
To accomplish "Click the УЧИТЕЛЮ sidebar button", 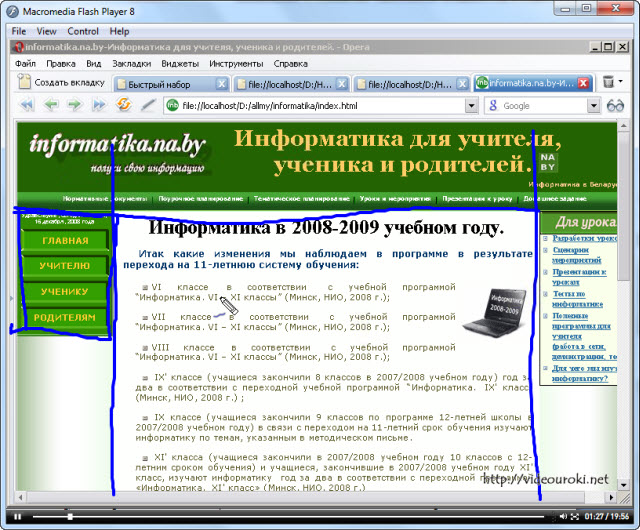I will (x=65, y=266).
